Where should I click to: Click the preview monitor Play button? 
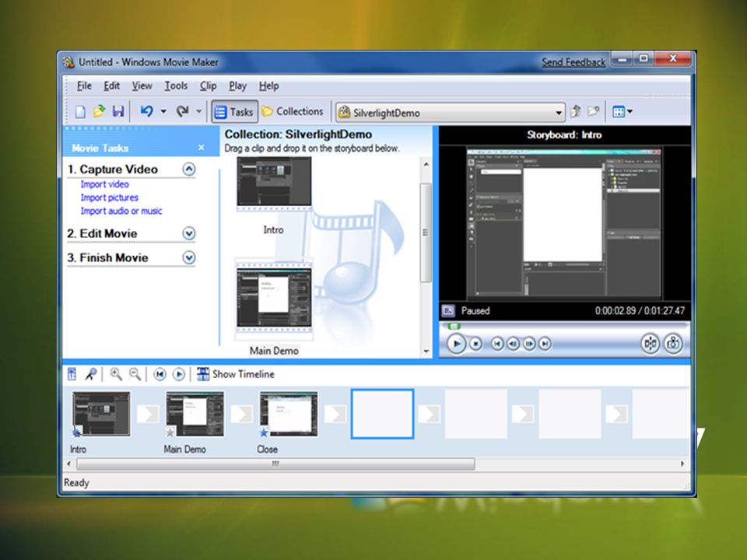[457, 343]
